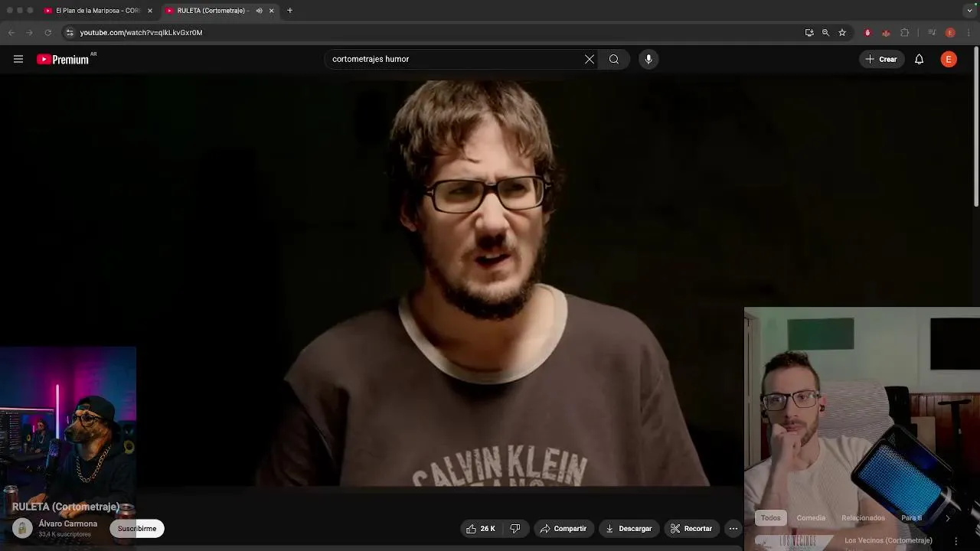Click the Descargar download button

pos(629,528)
